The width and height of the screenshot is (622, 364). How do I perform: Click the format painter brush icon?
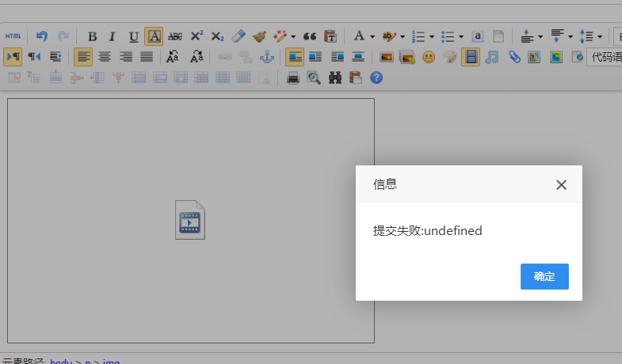(x=259, y=36)
